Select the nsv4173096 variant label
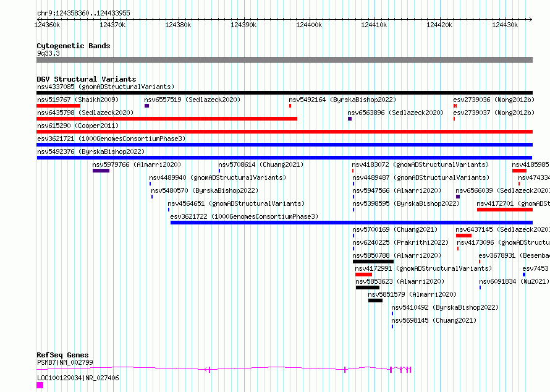The image size is (550, 392). (x=504, y=242)
